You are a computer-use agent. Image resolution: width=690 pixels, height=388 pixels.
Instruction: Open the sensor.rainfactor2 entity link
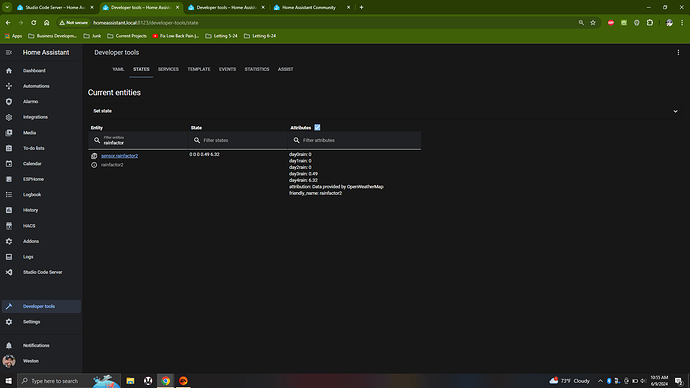[120, 156]
